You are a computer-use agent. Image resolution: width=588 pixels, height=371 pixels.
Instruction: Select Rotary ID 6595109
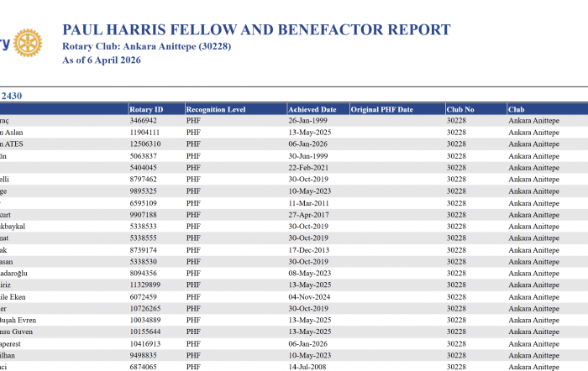pyautogui.click(x=144, y=203)
